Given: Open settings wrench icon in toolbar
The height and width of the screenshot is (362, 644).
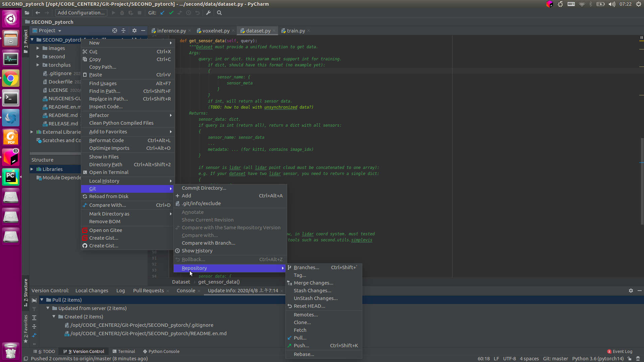Looking at the screenshot, I should coord(208,13).
